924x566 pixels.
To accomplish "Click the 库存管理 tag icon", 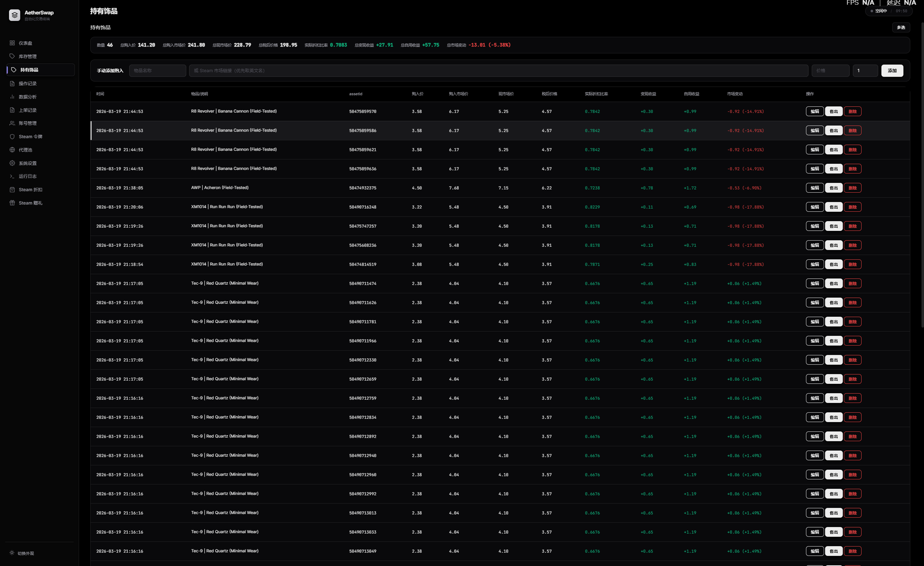I will coord(12,56).
